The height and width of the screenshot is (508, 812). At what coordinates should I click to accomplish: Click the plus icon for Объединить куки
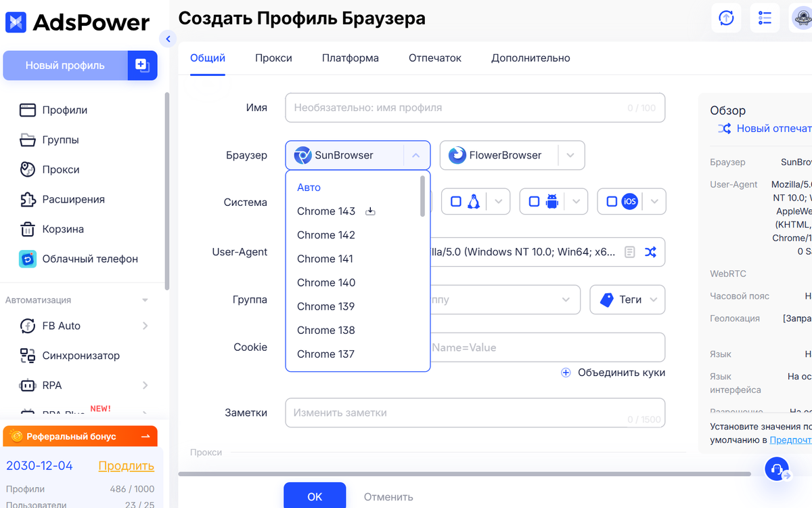(566, 373)
